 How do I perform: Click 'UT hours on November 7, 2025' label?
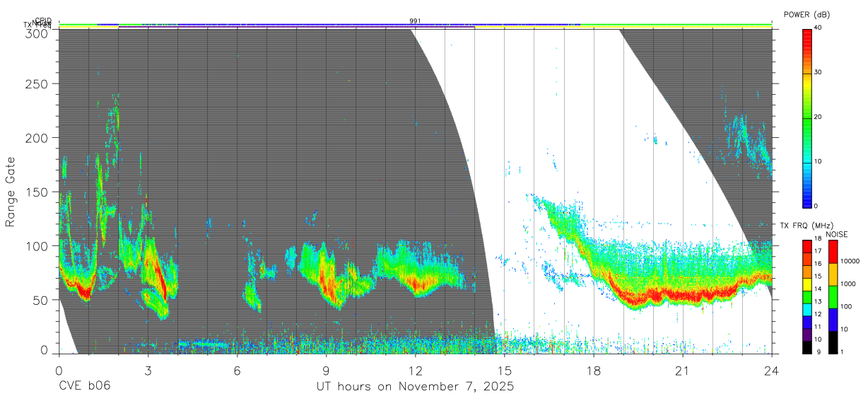coord(415,387)
